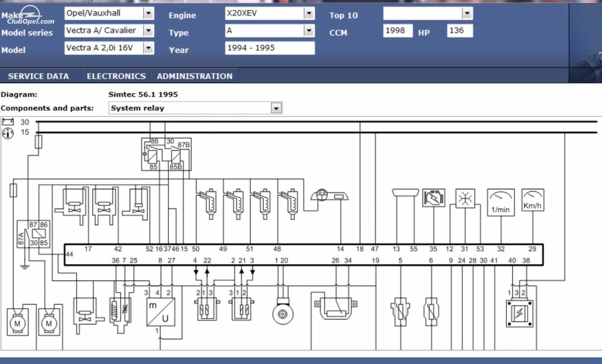The height and width of the screenshot is (364, 602).
Task: Open the Make dropdown showing Opel/Vauxhall
Action: point(109,13)
